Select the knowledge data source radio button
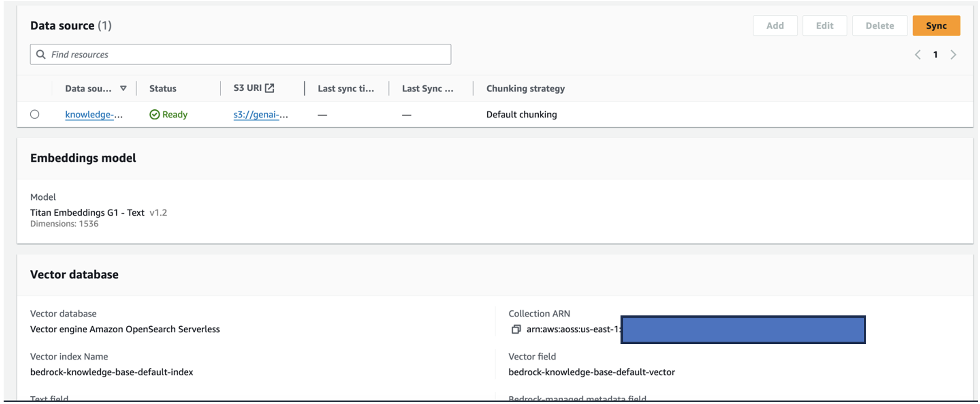Screen dimensions: 980x404 tap(35, 114)
